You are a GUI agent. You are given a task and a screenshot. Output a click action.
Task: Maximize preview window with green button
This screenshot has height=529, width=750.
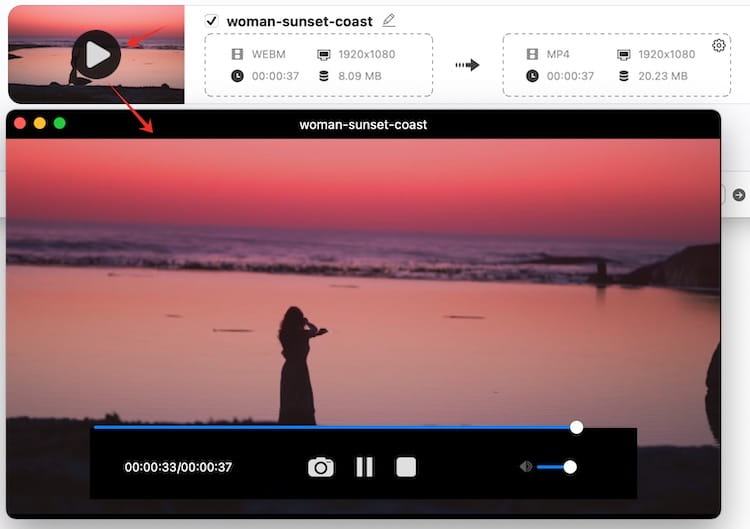60,123
